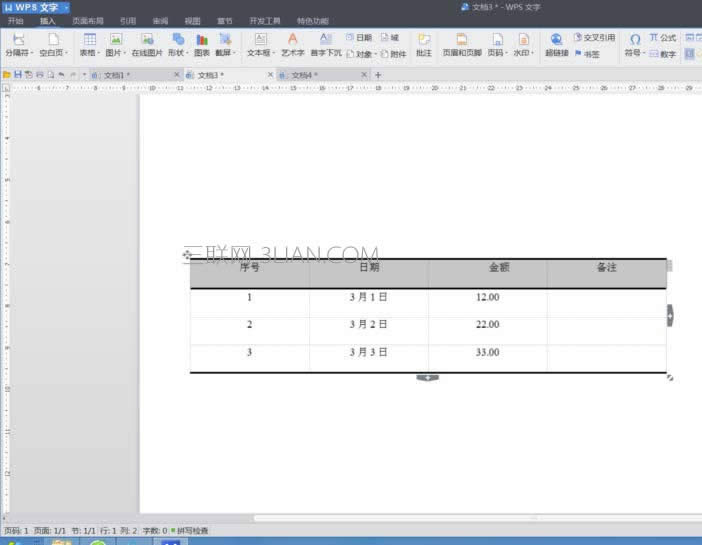The image size is (702, 545).
Task: Switch to the 开发工具 ribbon tab
Action: [265, 21]
